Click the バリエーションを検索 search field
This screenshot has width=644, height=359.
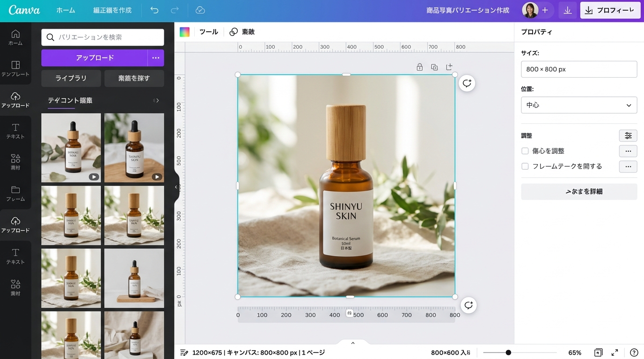(x=103, y=37)
